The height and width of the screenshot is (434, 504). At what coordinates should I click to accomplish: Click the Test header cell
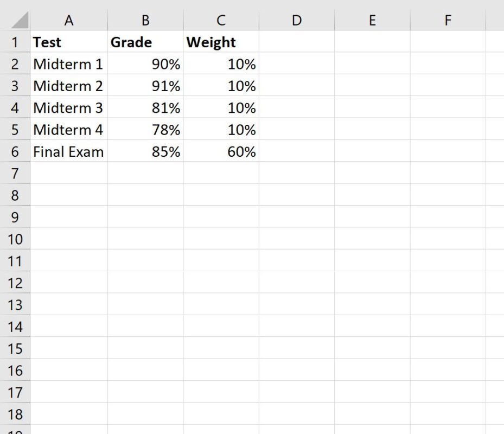point(69,42)
